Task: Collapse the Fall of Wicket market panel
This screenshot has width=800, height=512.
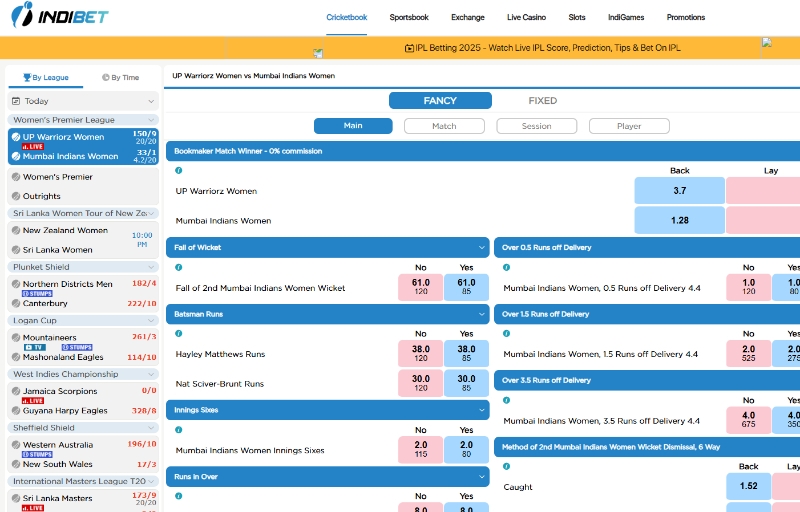Action: coord(481,247)
